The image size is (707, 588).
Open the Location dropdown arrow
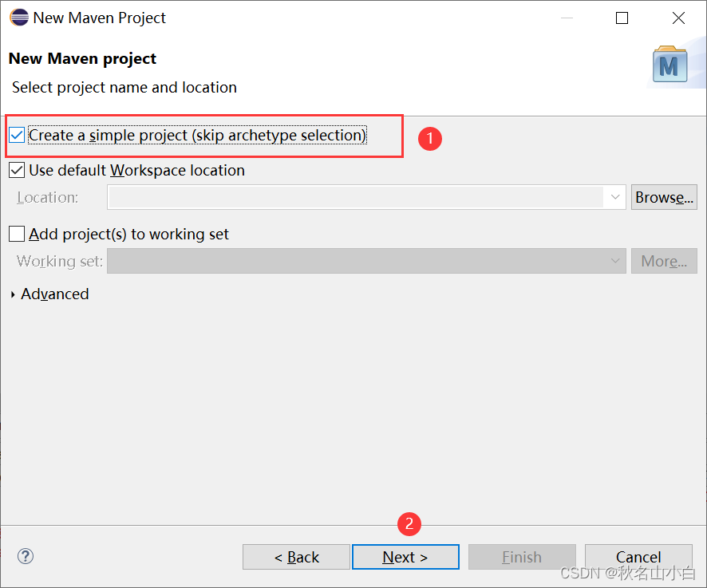614,197
